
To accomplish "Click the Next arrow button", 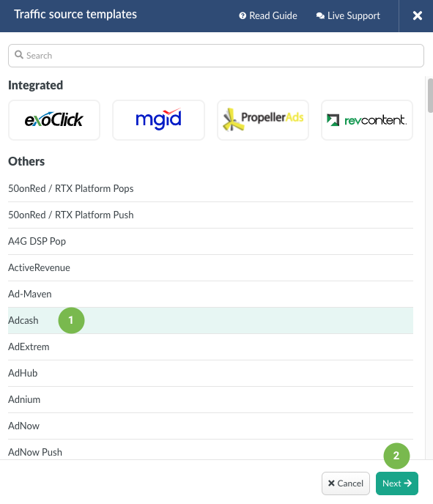I will 397,483.
